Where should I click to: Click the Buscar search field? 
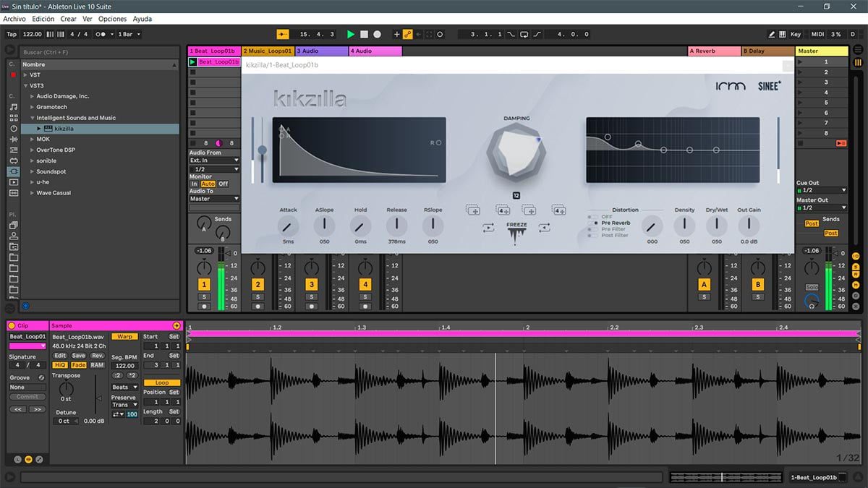pyautogui.click(x=100, y=52)
